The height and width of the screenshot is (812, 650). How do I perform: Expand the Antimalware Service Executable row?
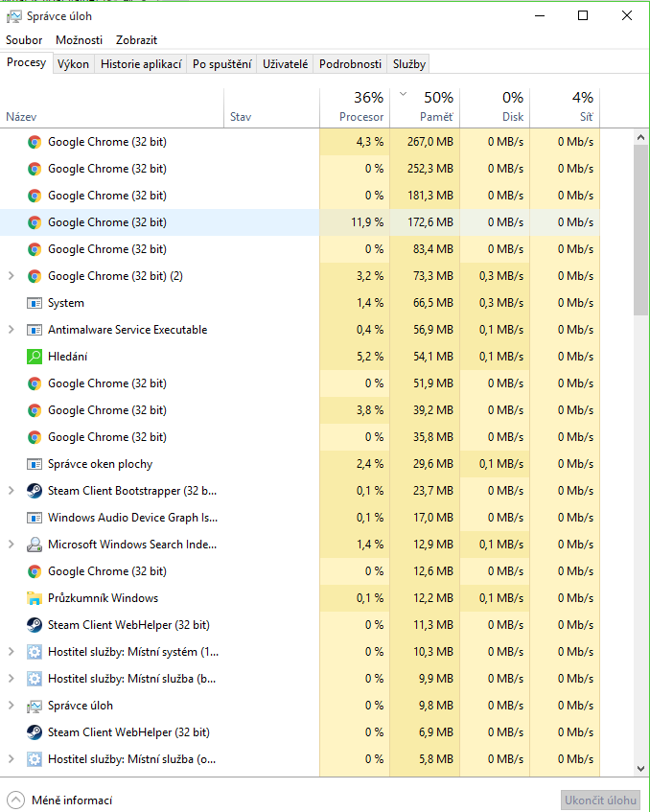[x=12, y=330]
